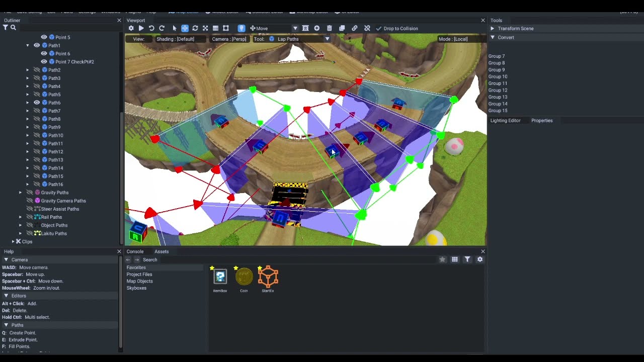Expand the Rail Paths node
644x362 pixels.
click(21, 217)
